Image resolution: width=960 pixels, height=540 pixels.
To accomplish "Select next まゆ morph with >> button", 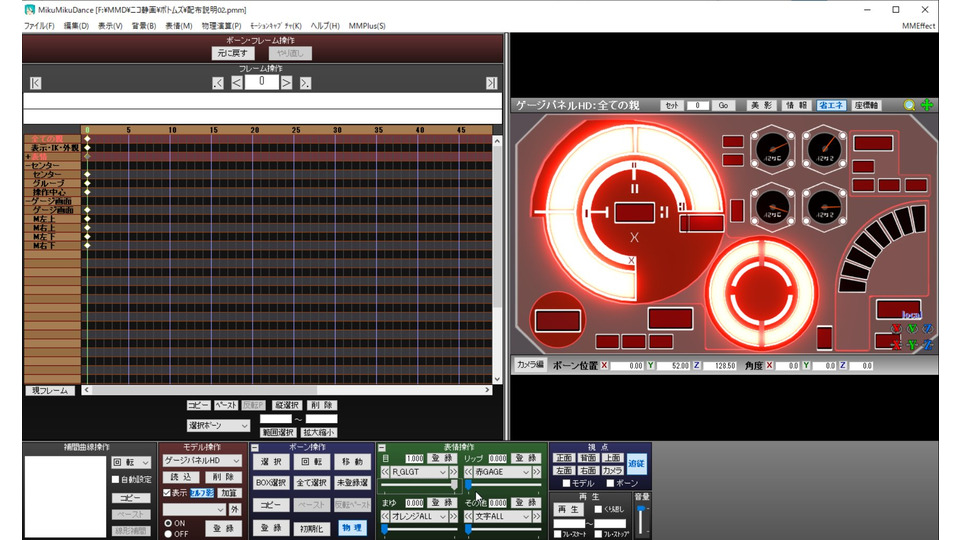I will (x=453, y=517).
